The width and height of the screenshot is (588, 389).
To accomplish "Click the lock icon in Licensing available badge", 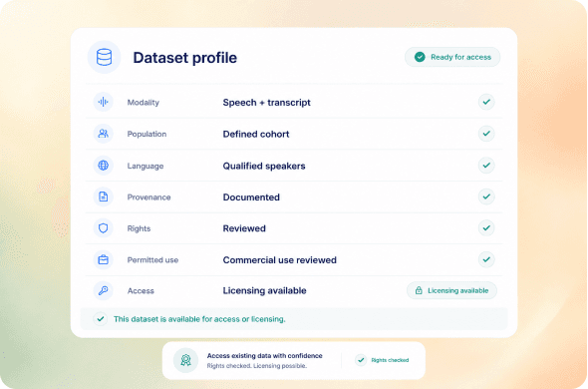I will coord(419,290).
